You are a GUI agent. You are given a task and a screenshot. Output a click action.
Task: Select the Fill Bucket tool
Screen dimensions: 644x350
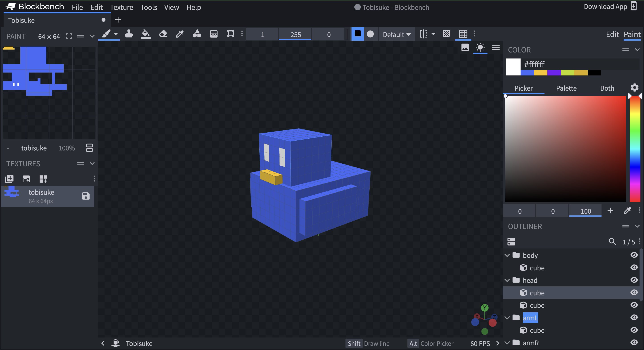pyautogui.click(x=146, y=34)
